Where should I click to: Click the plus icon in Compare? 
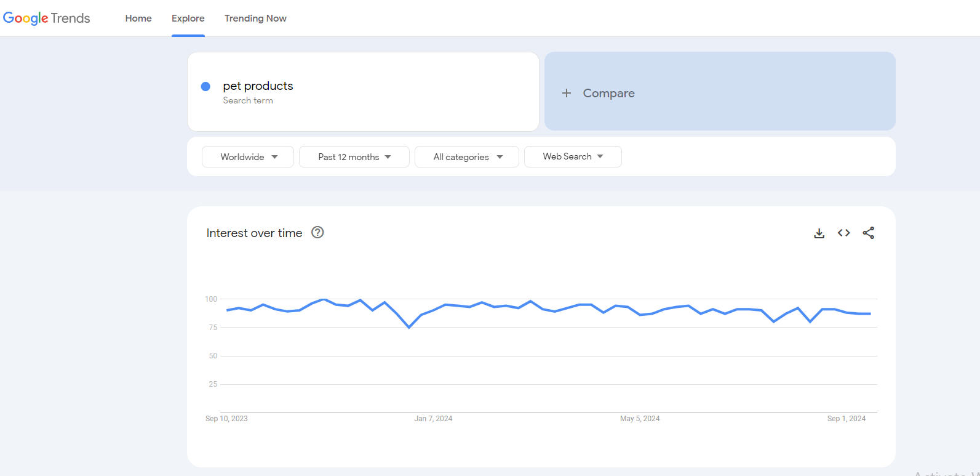click(x=567, y=93)
